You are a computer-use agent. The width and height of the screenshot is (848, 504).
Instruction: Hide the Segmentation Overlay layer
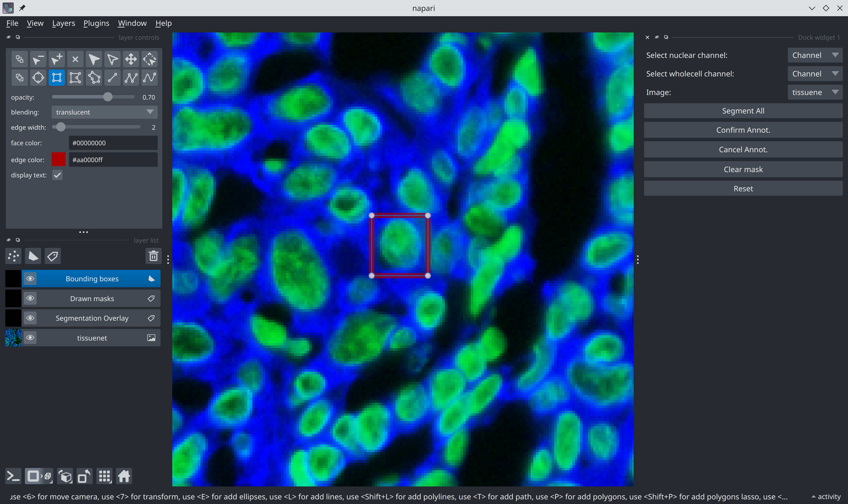30,318
